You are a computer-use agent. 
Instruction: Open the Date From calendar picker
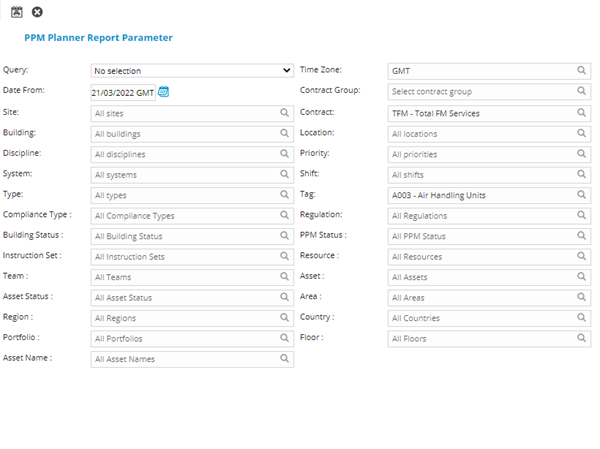(x=164, y=91)
